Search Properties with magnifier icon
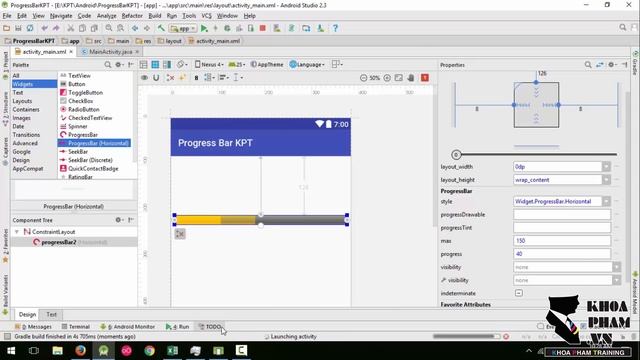 [x=588, y=64]
